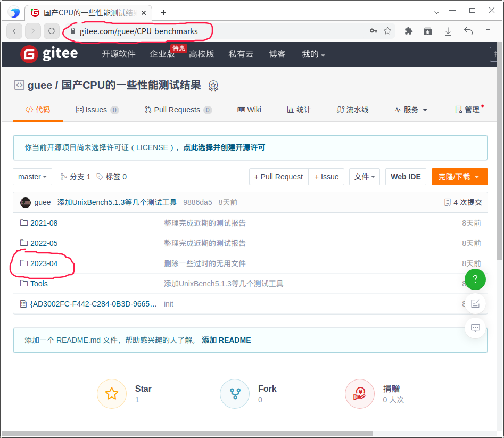Fork the repository with the Fork icon
Image resolution: width=504 pixels, height=438 pixels.
[x=235, y=394]
